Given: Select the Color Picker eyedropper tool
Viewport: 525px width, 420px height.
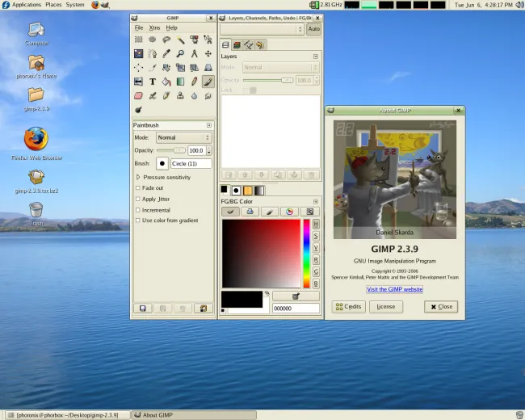Looking at the screenshot, I should point(166,53).
